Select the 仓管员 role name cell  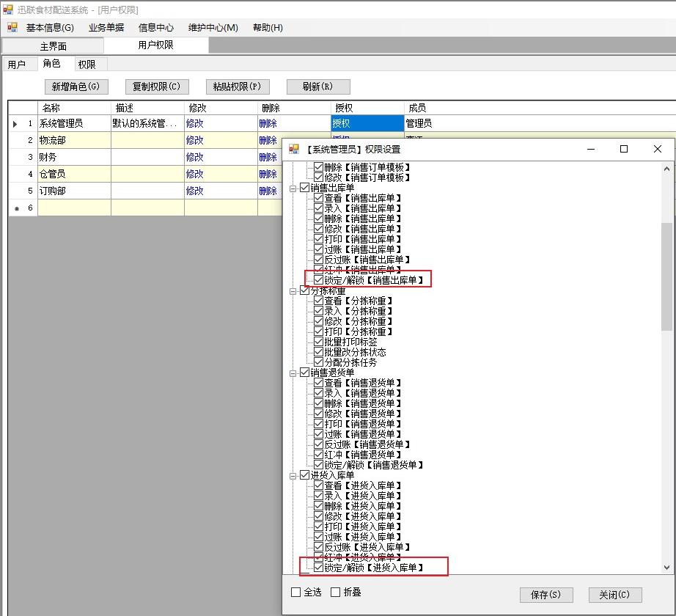point(74,174)
